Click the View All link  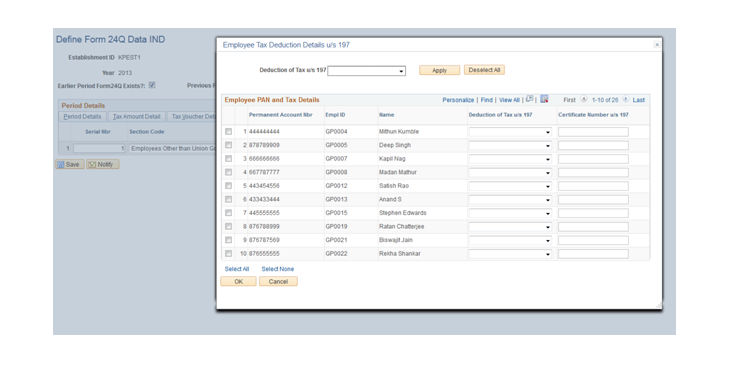click(509, 100)
